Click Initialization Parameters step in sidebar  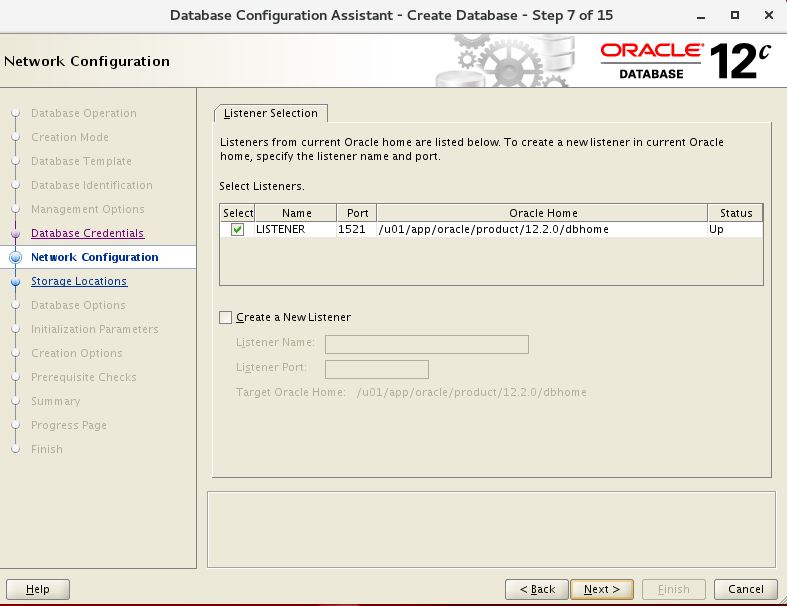(95, 329)
